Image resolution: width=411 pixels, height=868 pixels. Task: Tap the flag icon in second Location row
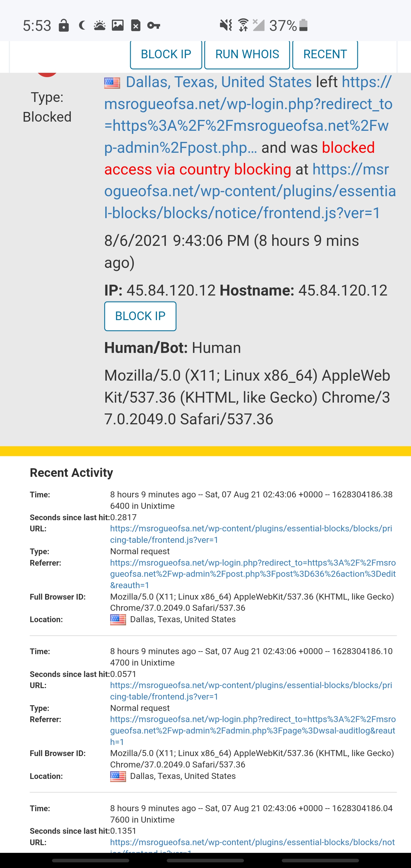coord(118,776)
